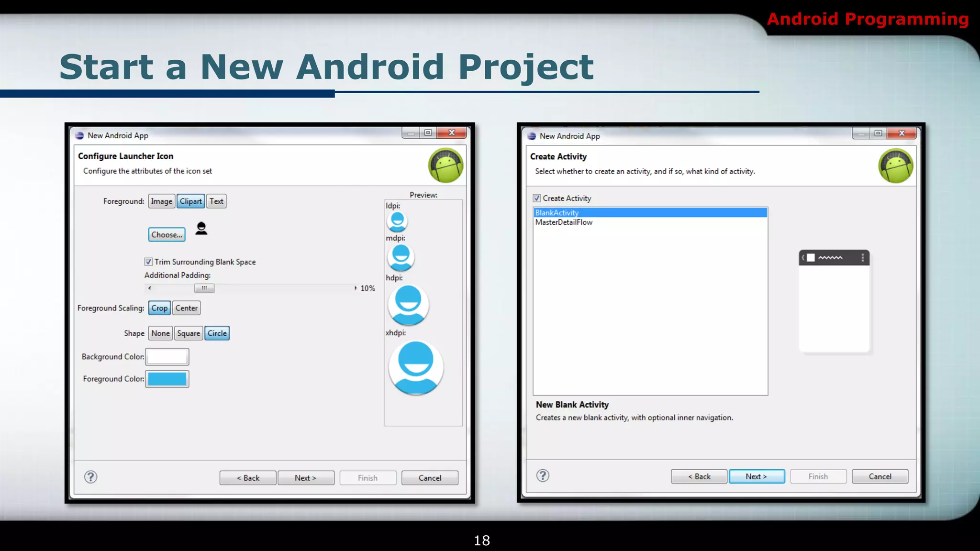Select BlankActivity in the activity list
980x551 pixels.
coord(650,212)
